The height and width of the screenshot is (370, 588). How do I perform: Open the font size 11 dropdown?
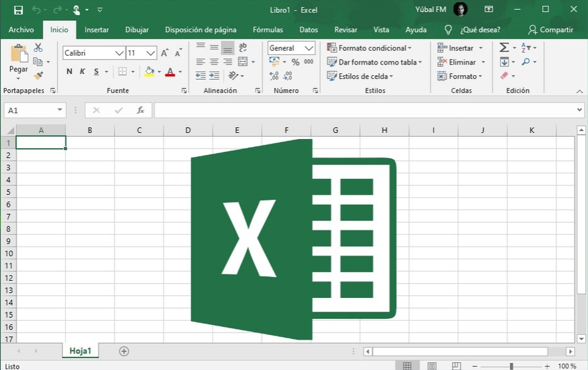coord(151,53)
